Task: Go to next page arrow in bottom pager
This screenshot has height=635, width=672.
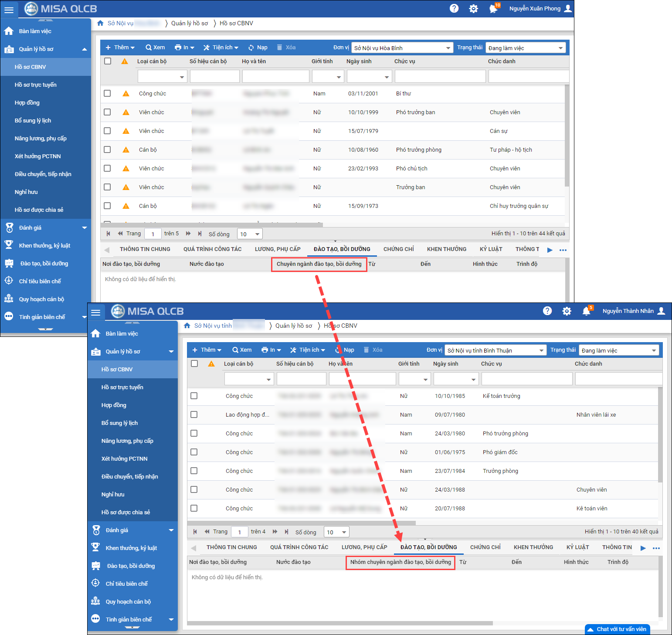Action: [275, 532]
